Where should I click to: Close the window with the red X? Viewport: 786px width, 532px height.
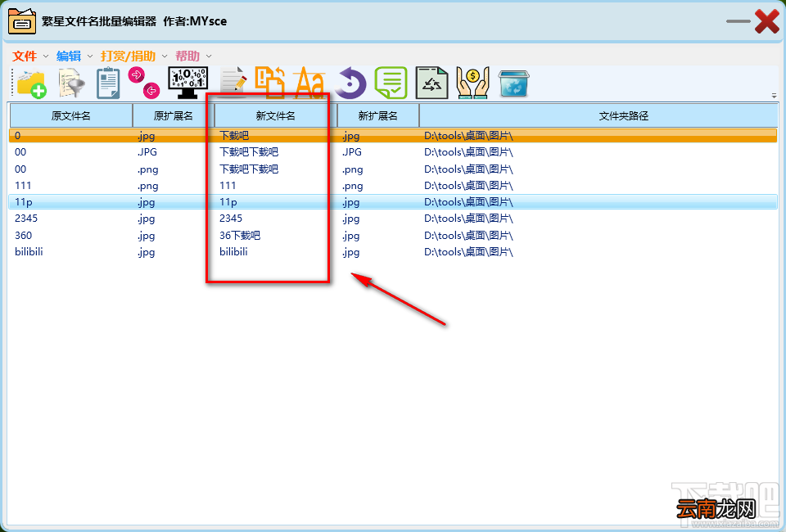pyautogui.click(x=767, y=21)
